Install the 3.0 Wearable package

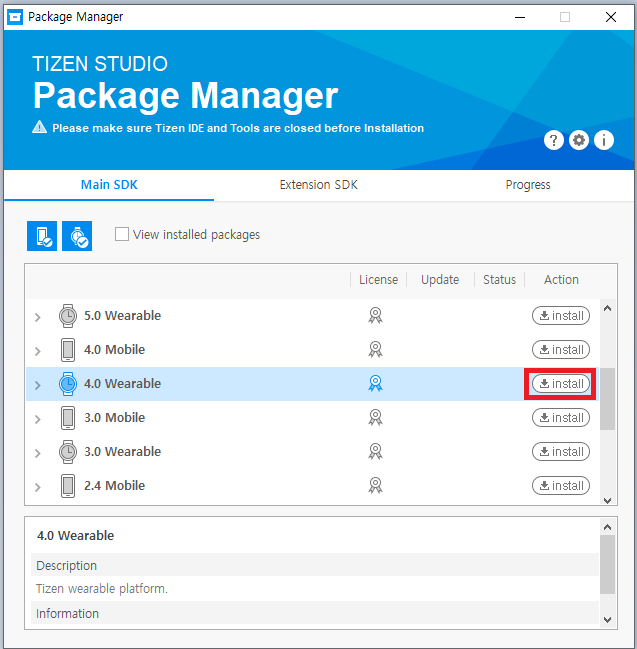tap(561, 452)
